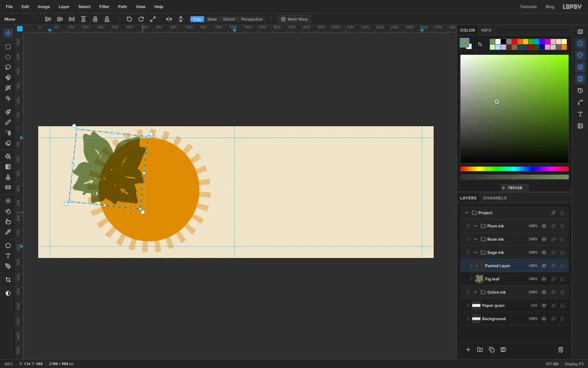Select the eyedropper tool
The width and height of the screenshot is (588, 368).
point(8,232)
